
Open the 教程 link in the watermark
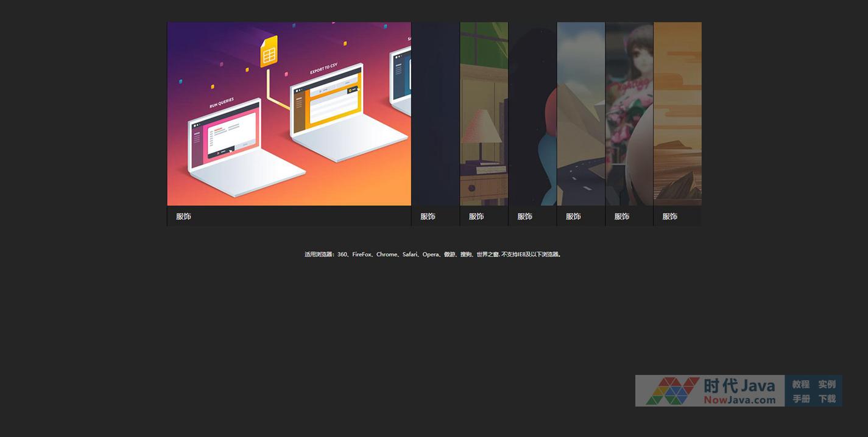tap(800, 385)
